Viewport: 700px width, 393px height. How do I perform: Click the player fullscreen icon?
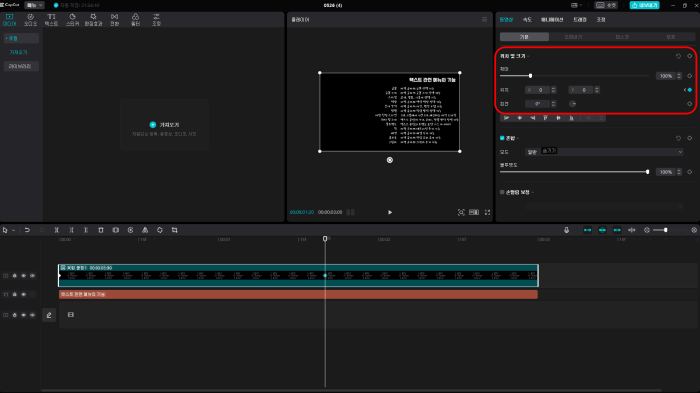pos(488,213)
